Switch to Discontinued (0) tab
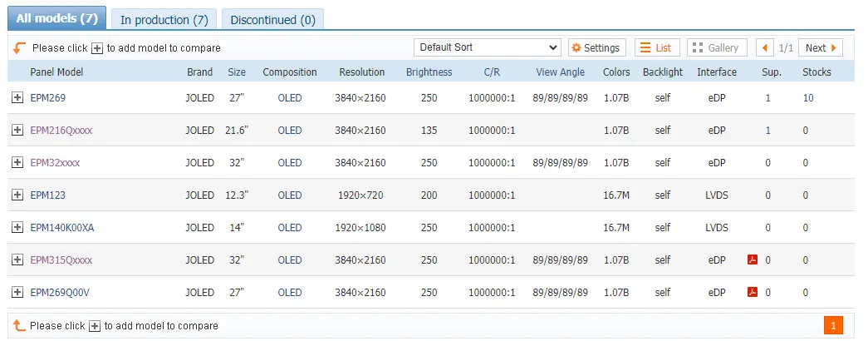This screenshot has width=868, height=341. tap(273, 20)
